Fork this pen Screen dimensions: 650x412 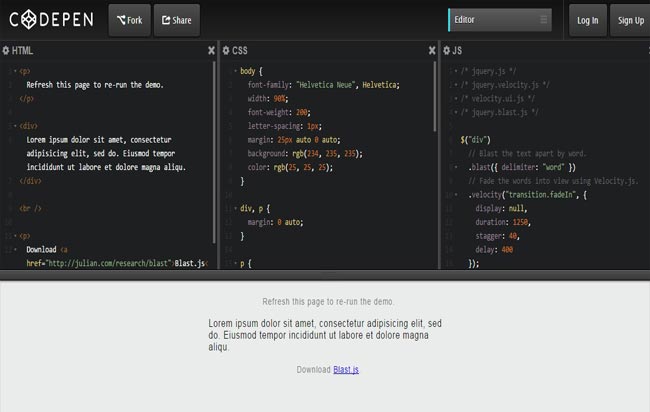pyautogui.click(x=129, y=20)
